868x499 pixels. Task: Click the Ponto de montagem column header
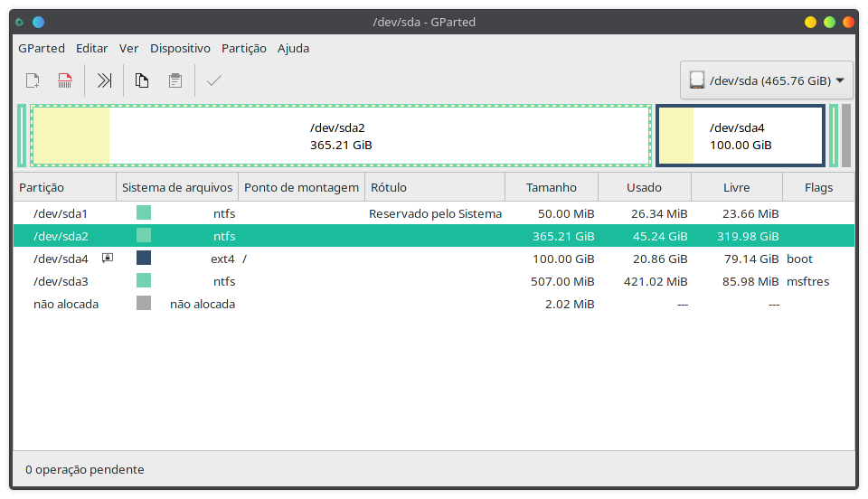pyautogui.click(x=302, y=187)
